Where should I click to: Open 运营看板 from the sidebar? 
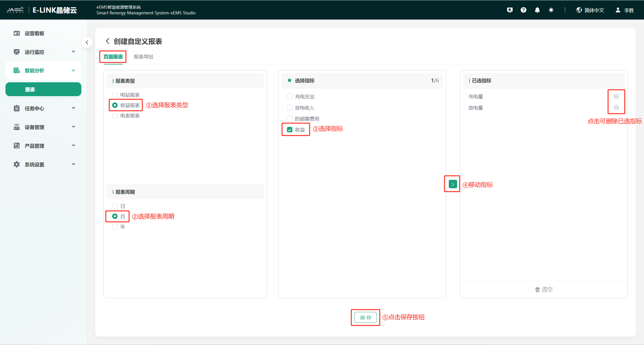pos(34,33)
